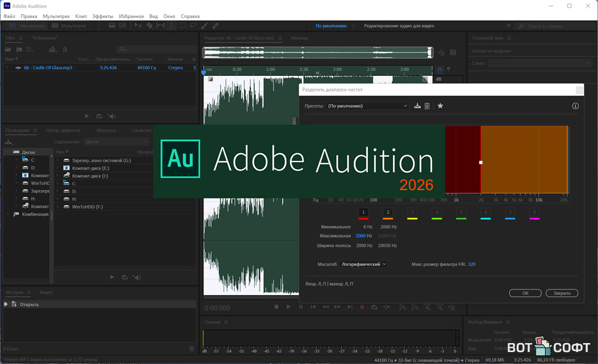
Task: Open the info icon in the frequency splitter dialog
Action: click(x=575, y=106)
